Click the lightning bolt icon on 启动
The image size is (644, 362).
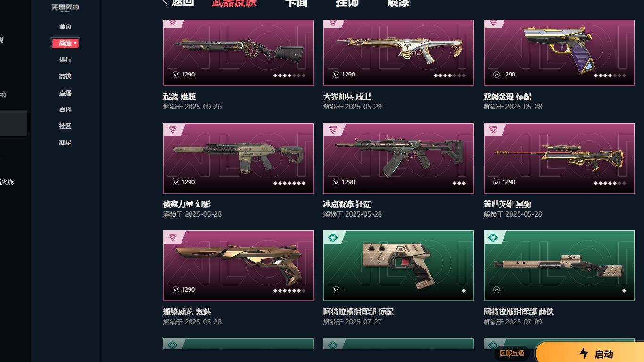tap(584, 353)
